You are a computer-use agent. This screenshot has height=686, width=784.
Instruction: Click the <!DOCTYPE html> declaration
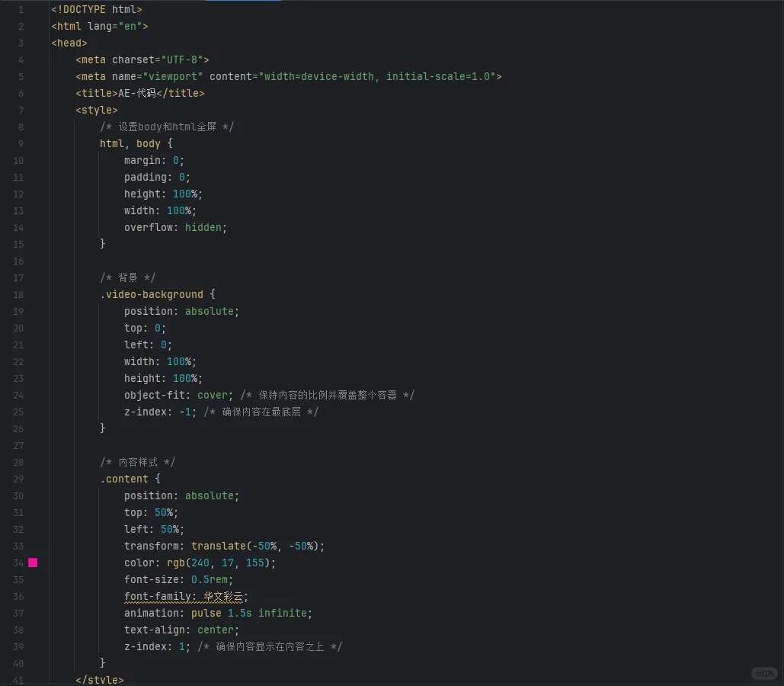point(97,9)
